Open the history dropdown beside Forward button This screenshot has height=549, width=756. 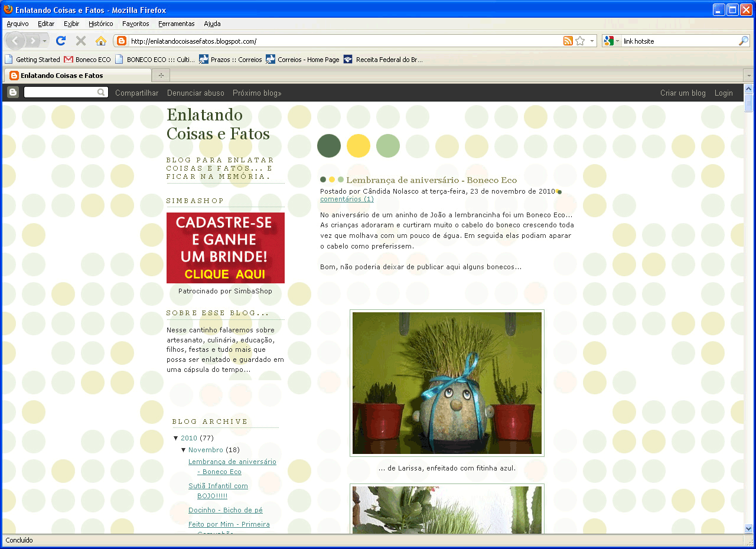coord(45,41)
